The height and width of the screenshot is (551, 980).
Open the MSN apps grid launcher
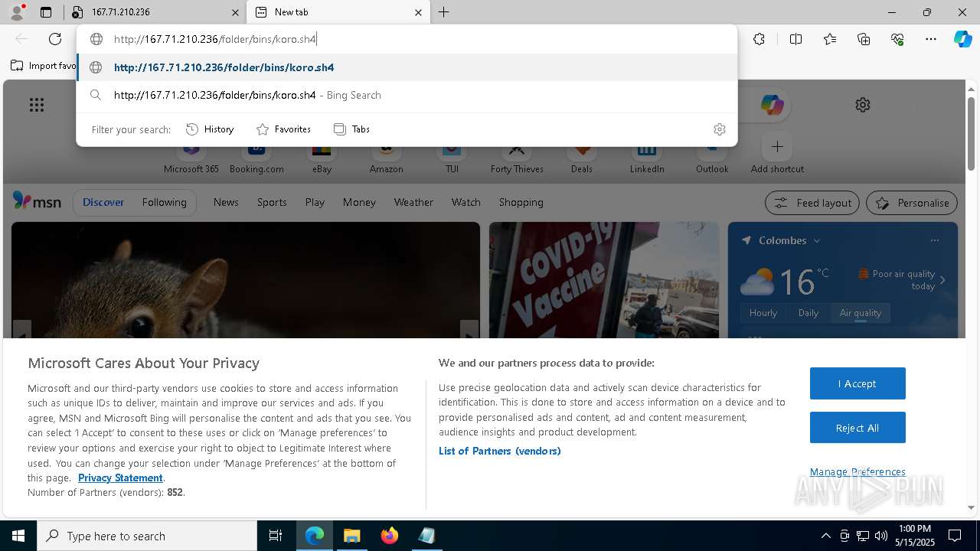coord(37,105)
